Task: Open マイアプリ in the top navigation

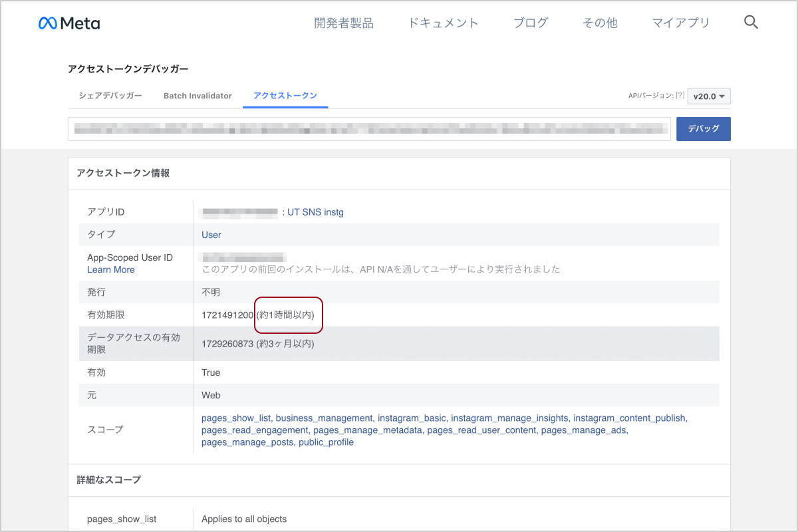Action: [x=681, y=23]
